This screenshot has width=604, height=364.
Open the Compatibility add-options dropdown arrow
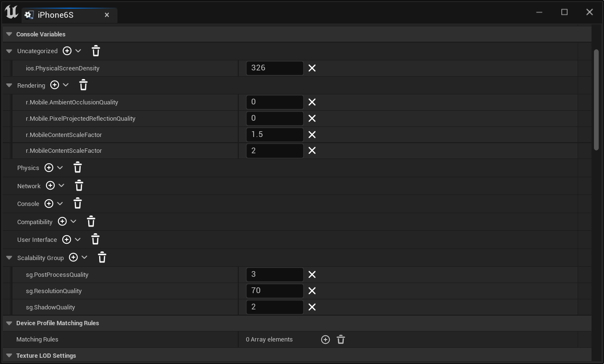click(x=73, y=221)
